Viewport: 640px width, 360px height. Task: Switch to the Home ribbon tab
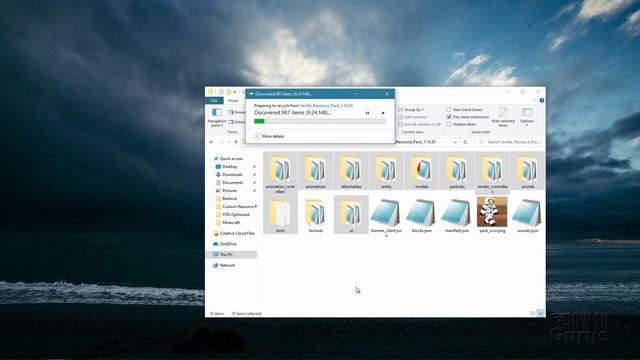pyautogui.click(x=233, y=100)
